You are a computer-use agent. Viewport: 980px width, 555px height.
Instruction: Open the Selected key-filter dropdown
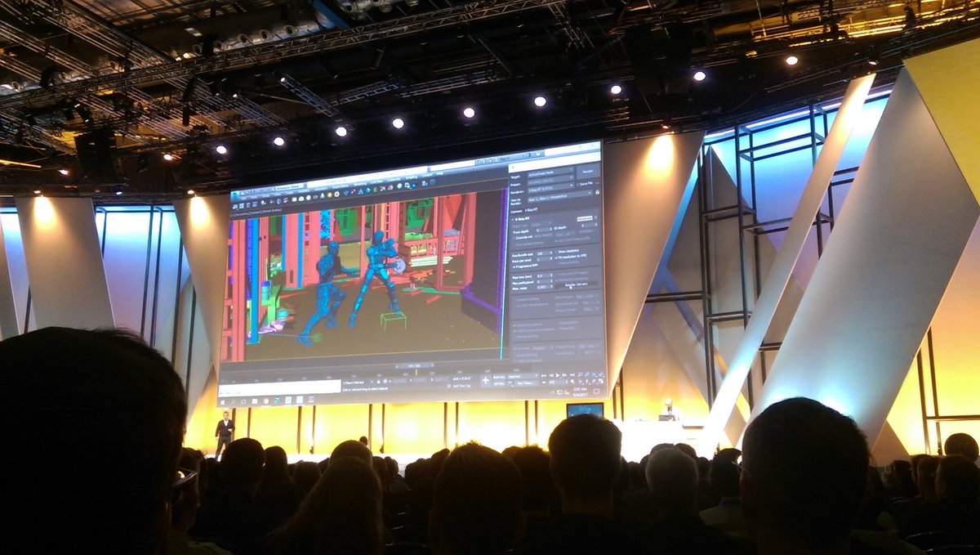(523, 376)
